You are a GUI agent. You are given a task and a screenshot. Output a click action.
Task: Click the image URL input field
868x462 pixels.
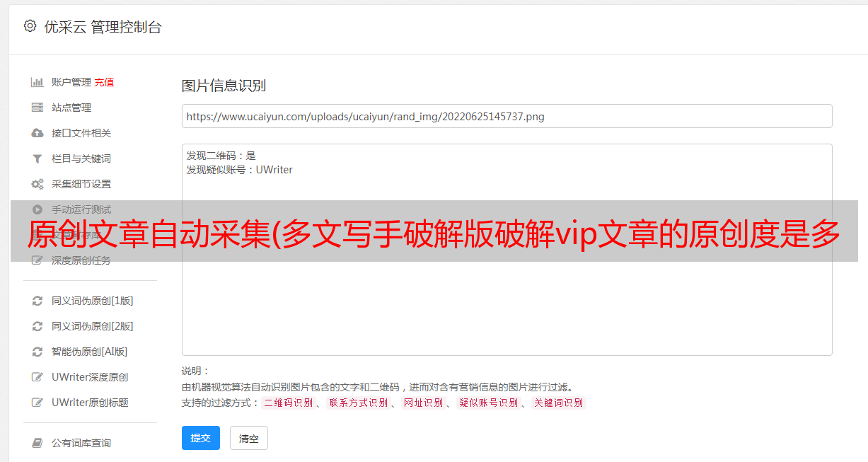pos(507,116)
